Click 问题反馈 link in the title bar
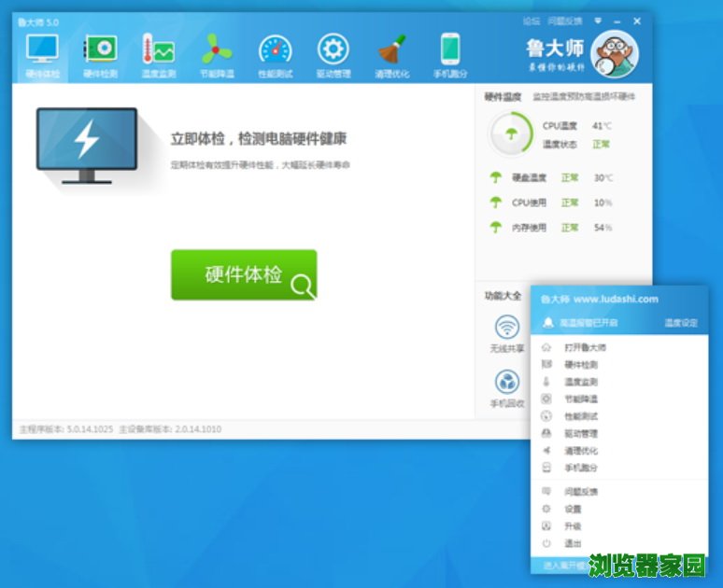723x588 pixels. [x=565, y=21]
